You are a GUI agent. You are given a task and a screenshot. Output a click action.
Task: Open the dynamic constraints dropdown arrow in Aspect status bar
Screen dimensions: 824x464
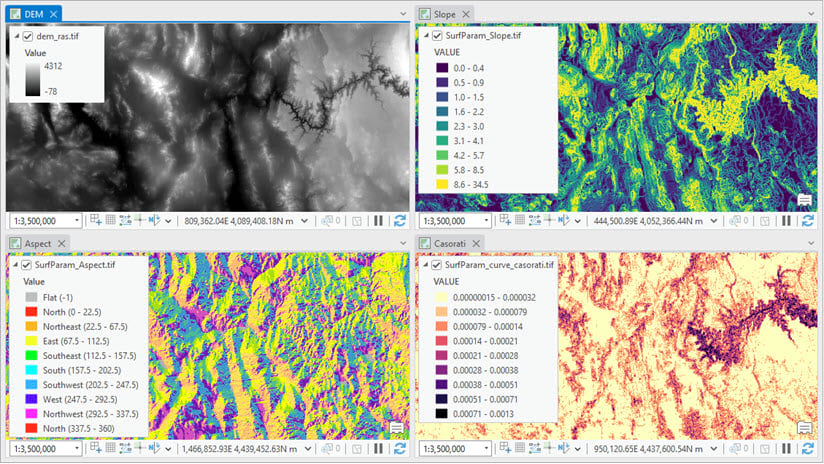tap(168, 449)
